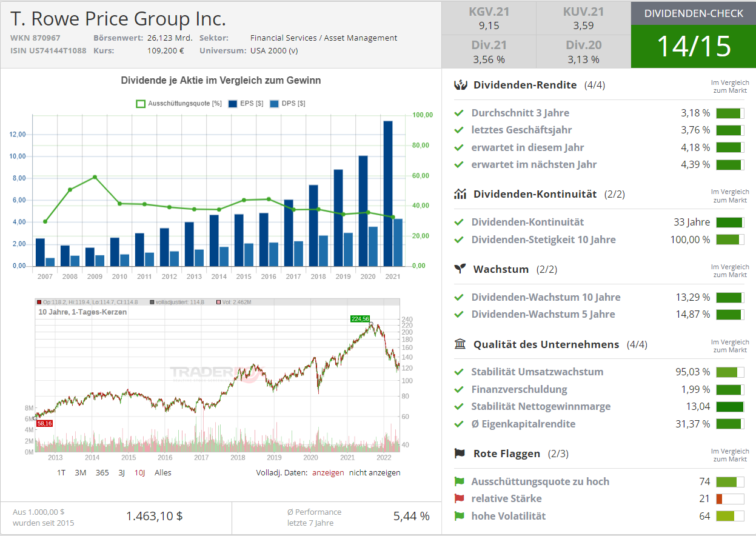Click the T. Rowe Price Group Inc. title
This screenshot has width=756, height=536.
[118, 18]
